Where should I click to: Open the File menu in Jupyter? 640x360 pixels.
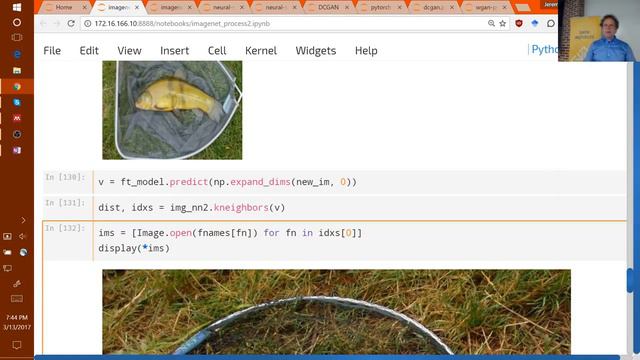coord(52,51)
